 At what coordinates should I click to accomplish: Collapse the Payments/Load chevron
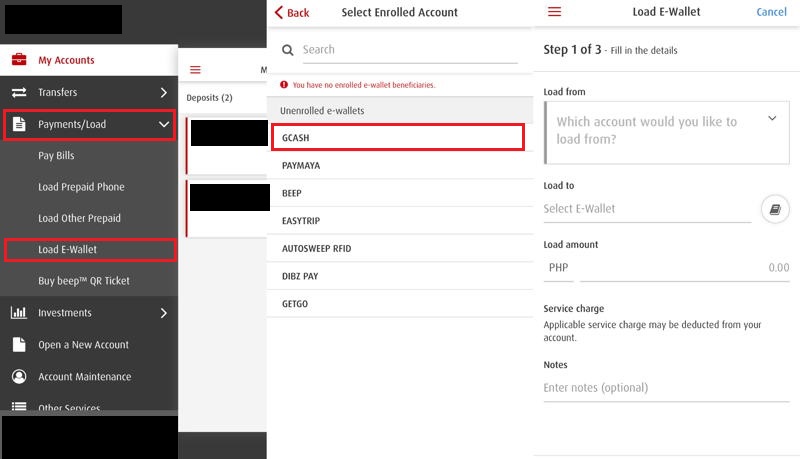tap(164, 124)
